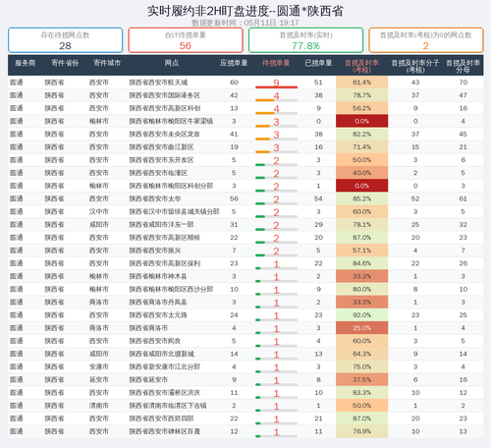Click the green 92.0% rate cell
The height and width of the screenshot is (448, 491).
pyautogui.click(x=361, y=315)
